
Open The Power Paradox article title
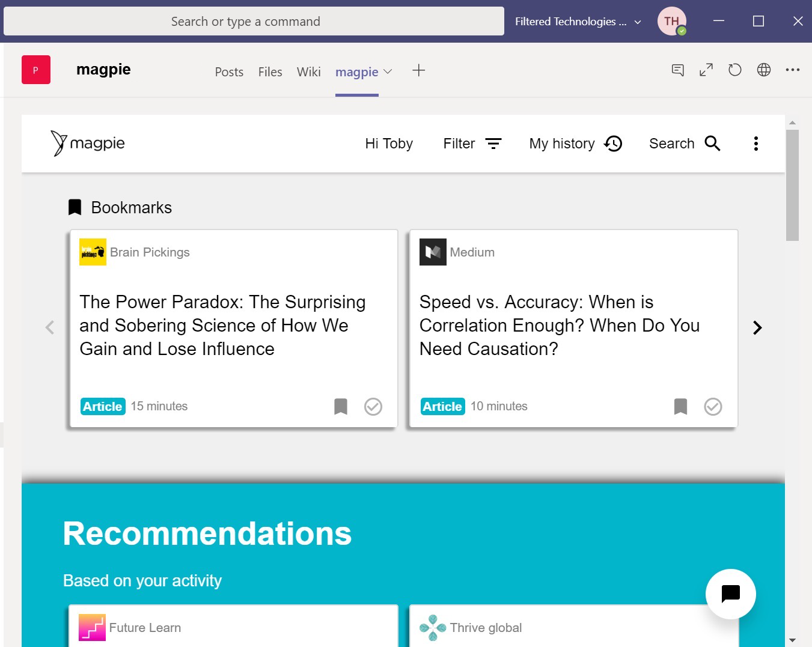tap(222, 325)
